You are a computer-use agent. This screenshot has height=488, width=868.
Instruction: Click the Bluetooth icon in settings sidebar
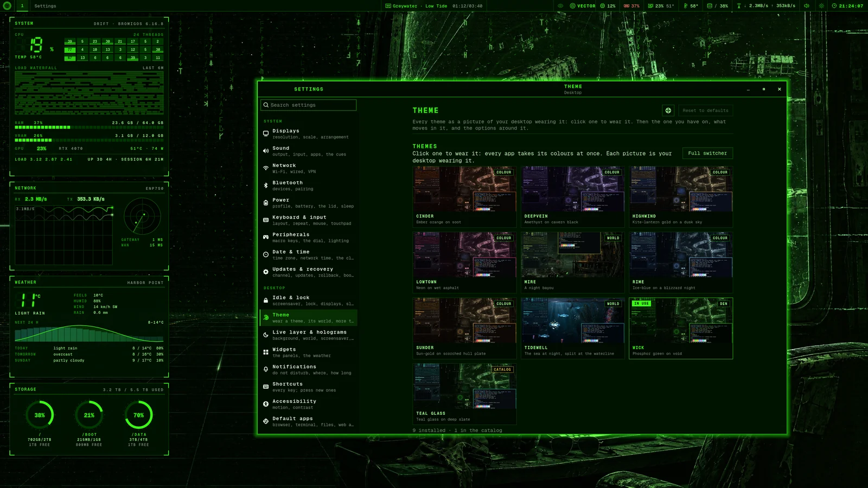click(x=266, y=185)
